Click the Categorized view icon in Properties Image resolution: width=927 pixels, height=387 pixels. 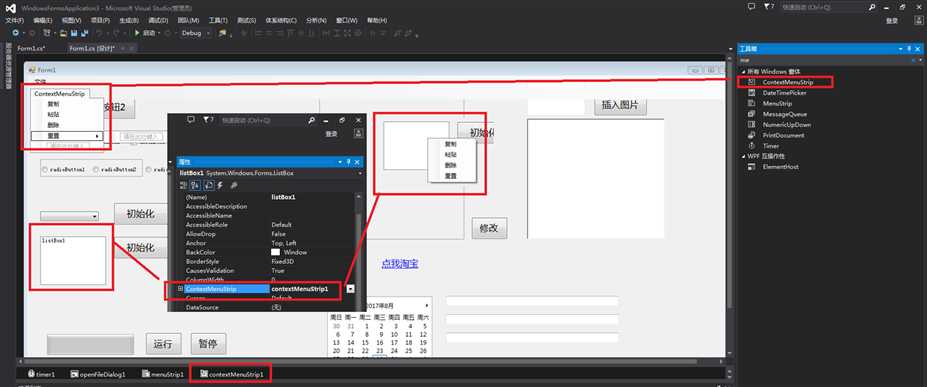click(x=183, y=186)
